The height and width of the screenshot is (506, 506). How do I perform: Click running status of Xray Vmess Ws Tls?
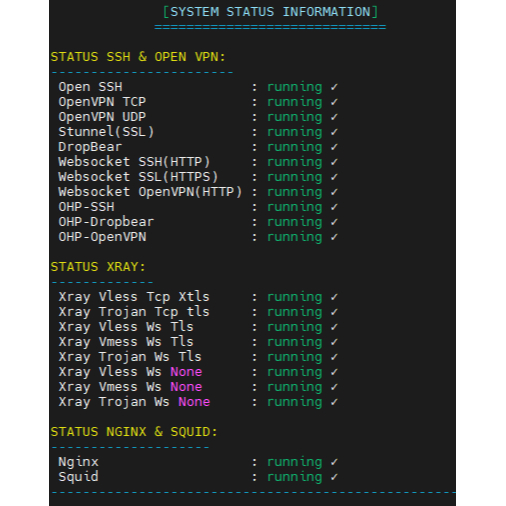point(295,342)
